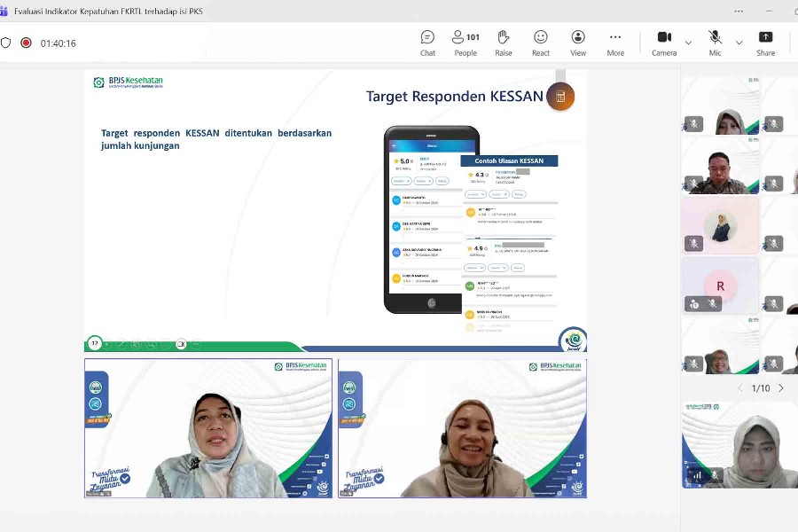798x532 pixels.
Task: Open second filter dropdown under 4.9 rating
Action: point(498,267)
